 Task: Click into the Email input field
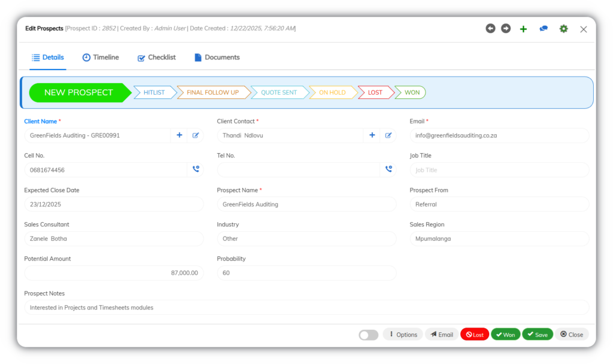click(x=499, y=135)
